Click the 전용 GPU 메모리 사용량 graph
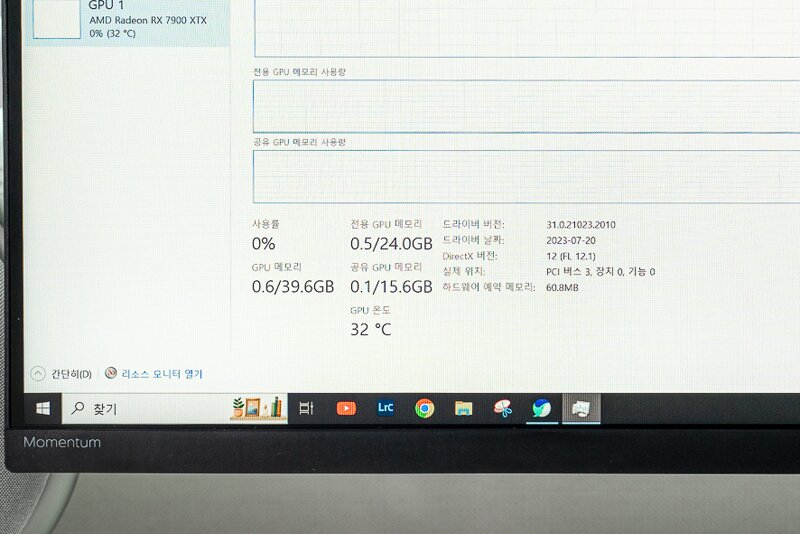The width and height of the screenshot is (800, 534). (x=527, y=107)
